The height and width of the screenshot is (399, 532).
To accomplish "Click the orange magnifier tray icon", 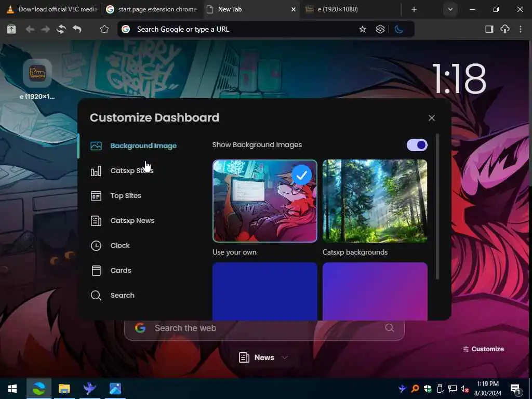I will (x=415, y=389).
